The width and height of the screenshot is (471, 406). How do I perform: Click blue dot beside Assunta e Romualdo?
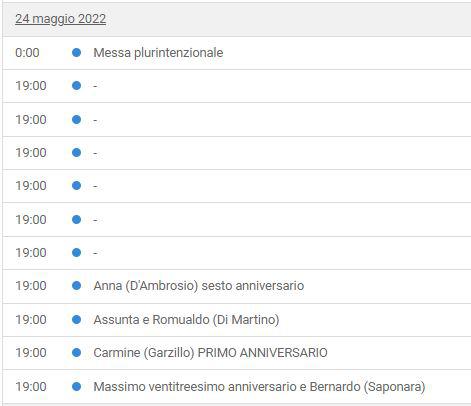(76, 319)
